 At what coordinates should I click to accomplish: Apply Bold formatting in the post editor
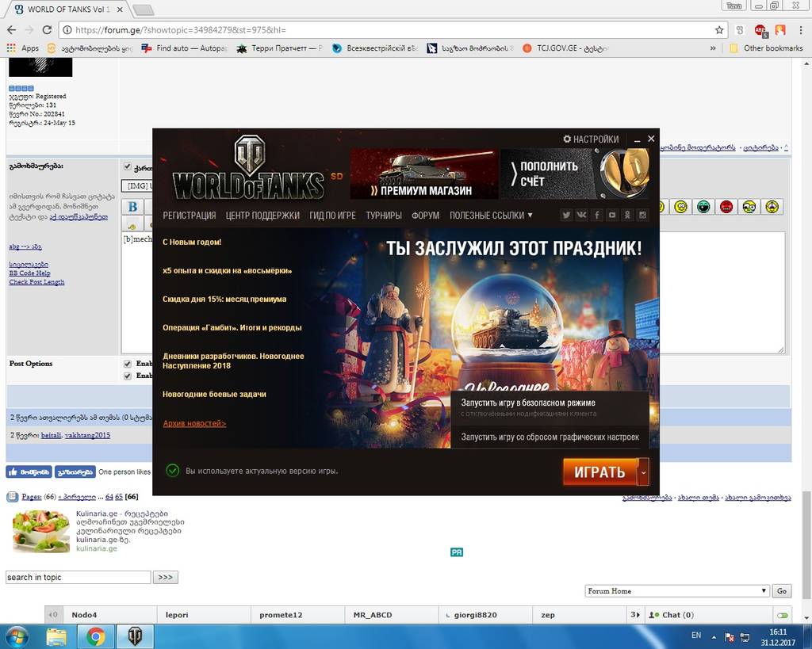[x=132, y=206]
